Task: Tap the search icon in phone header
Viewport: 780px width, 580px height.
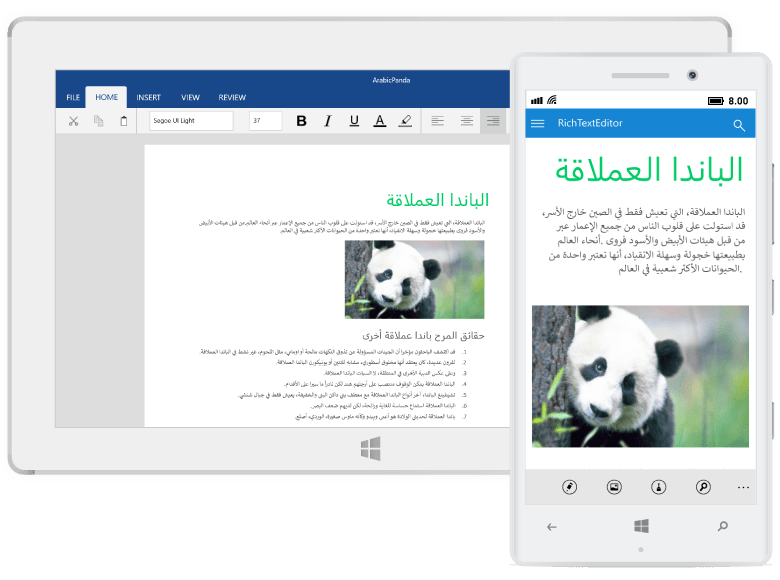Action: pos(739,125)
